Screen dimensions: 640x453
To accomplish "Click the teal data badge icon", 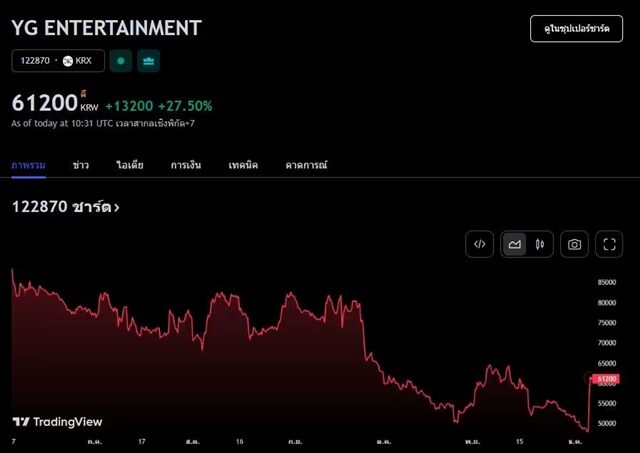I will coord(149,61).
